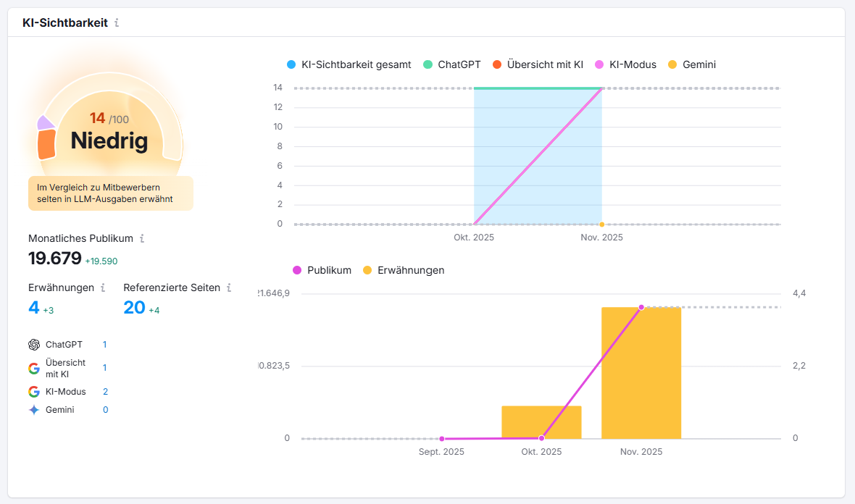
Task: Click info icon next to Erwähnungen label
Action: (x=103, y=287)
